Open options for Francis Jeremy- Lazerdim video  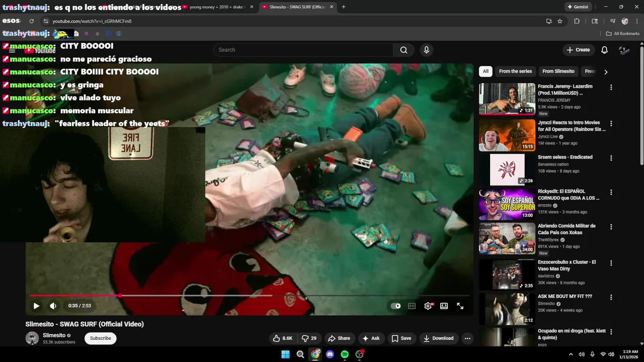[611, 87]
